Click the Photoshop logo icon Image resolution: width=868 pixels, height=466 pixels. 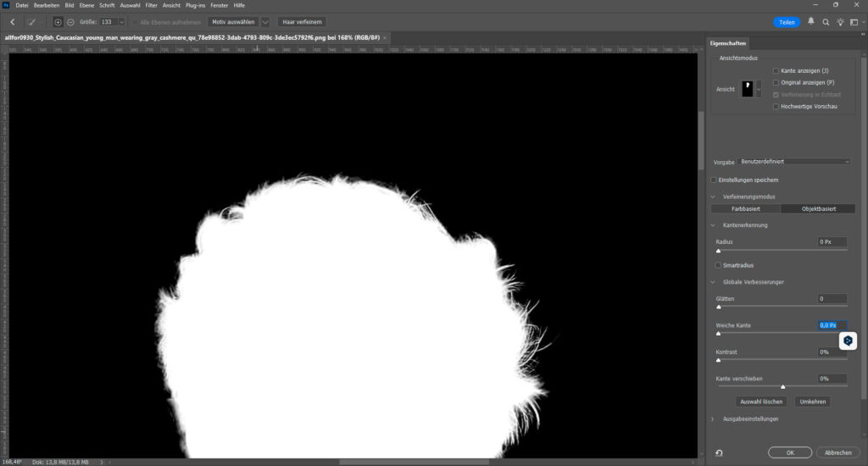(x=6, y=5)
